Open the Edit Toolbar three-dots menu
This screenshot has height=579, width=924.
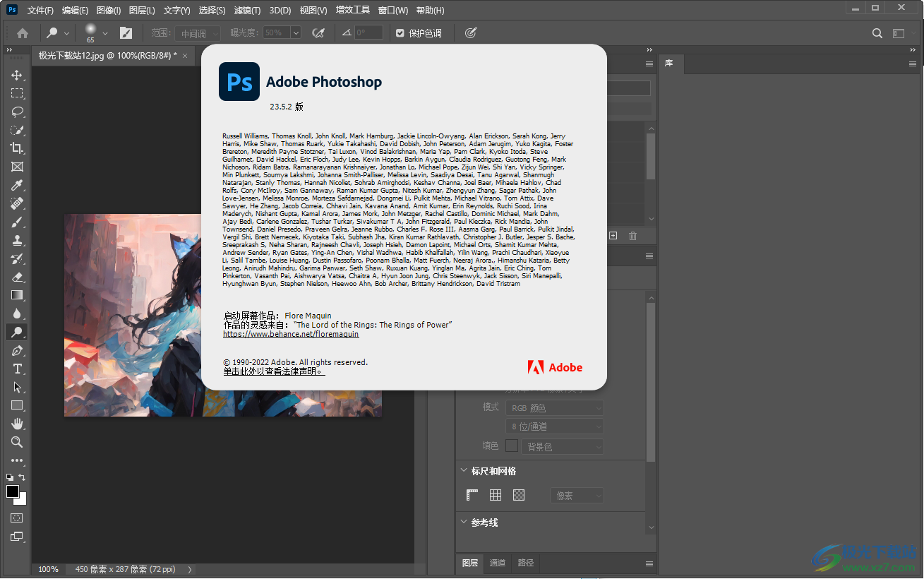tap(17, 460)
